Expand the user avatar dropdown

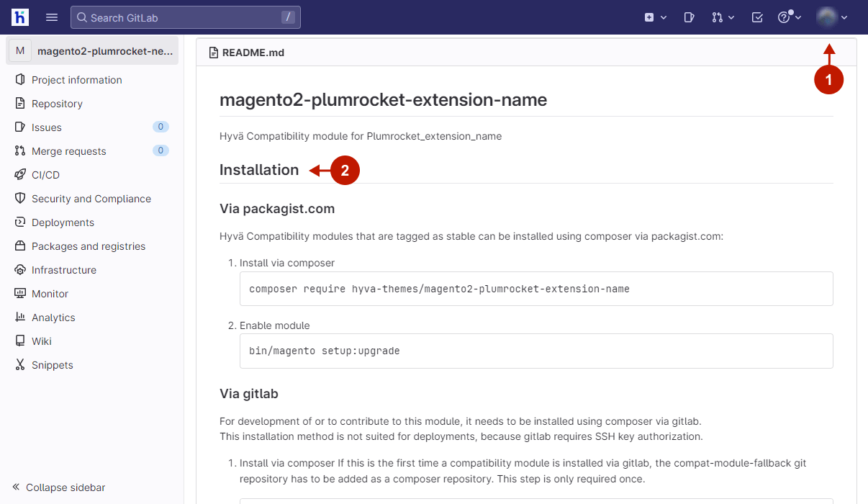(831, 17)
